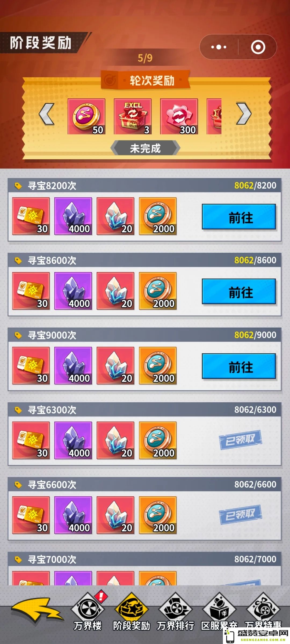Tap the EXCL box reward with 3

click(133, 116)
